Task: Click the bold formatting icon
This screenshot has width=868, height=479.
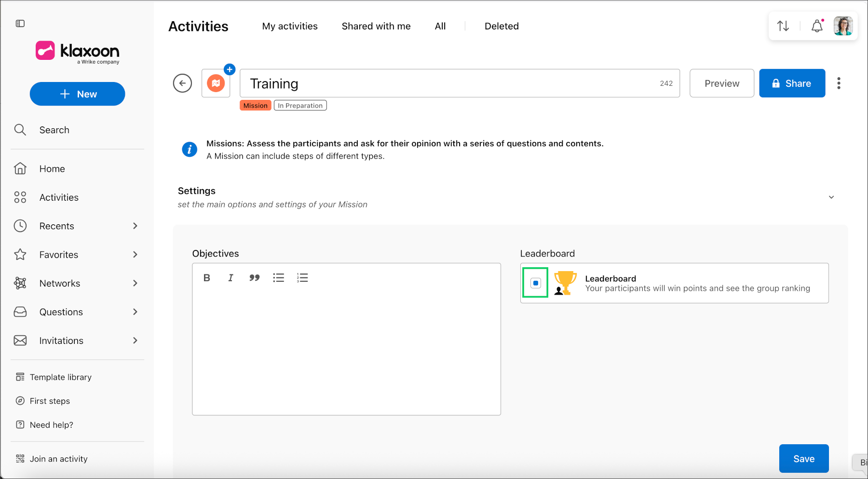Action: tap(207, 278)
